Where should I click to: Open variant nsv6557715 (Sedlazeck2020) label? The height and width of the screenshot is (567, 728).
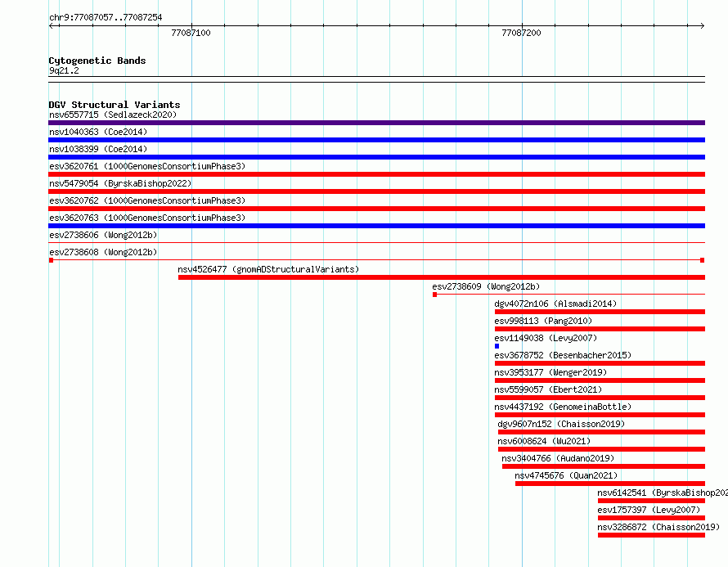pyautogui.click(x=113, y=115)
